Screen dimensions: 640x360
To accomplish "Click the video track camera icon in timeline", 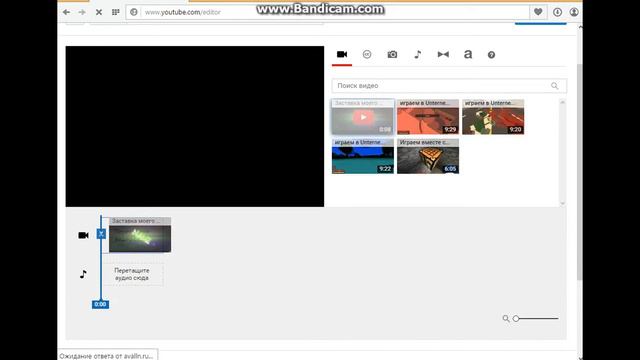I will coord(83,235).
